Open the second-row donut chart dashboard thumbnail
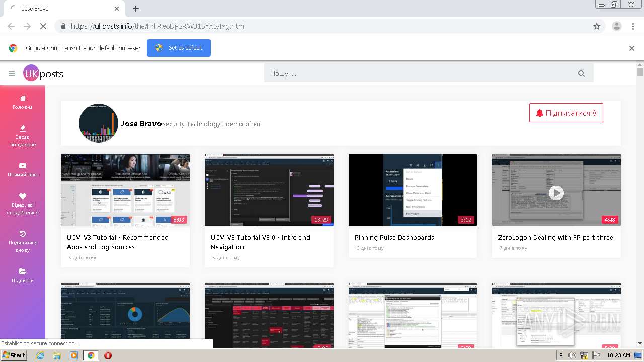 125,315
